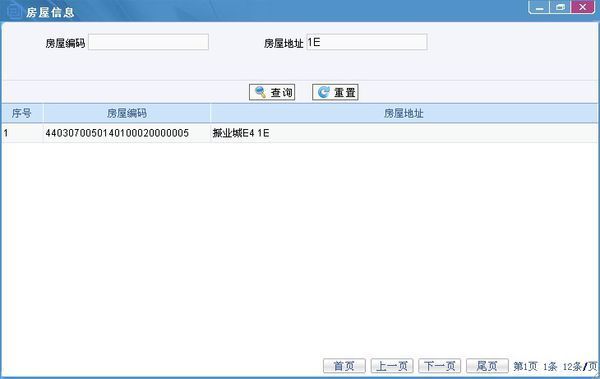Go to 下一页 next page
600x379 pixels.
pyautogui.click(x=440, y=366)
